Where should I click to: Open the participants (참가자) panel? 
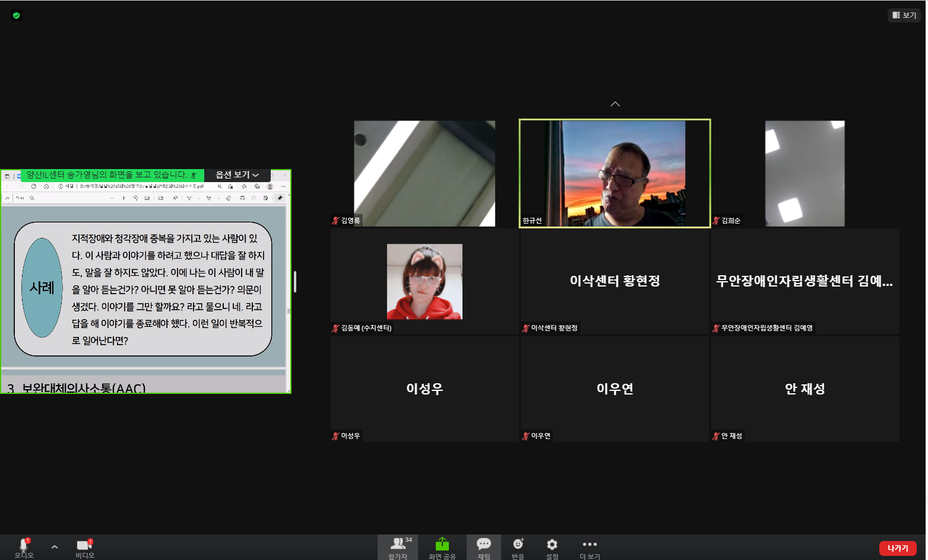pyautogui.click(x=398, y=547)
